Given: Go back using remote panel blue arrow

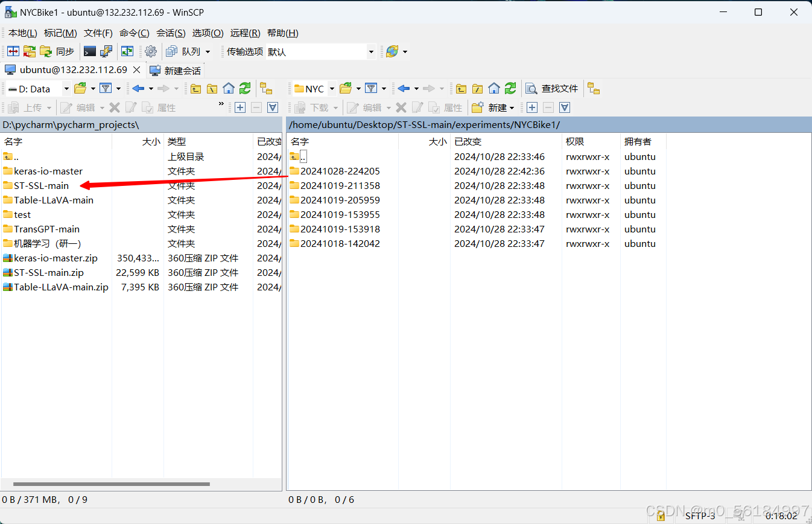Looking at the screenshot, I should point(404,89).
